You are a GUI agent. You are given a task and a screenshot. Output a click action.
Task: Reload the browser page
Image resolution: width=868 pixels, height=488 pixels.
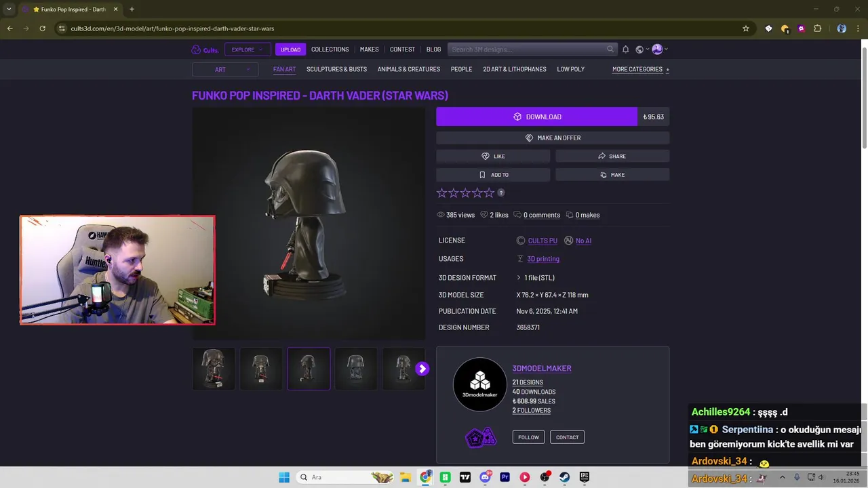coord(42,28)
